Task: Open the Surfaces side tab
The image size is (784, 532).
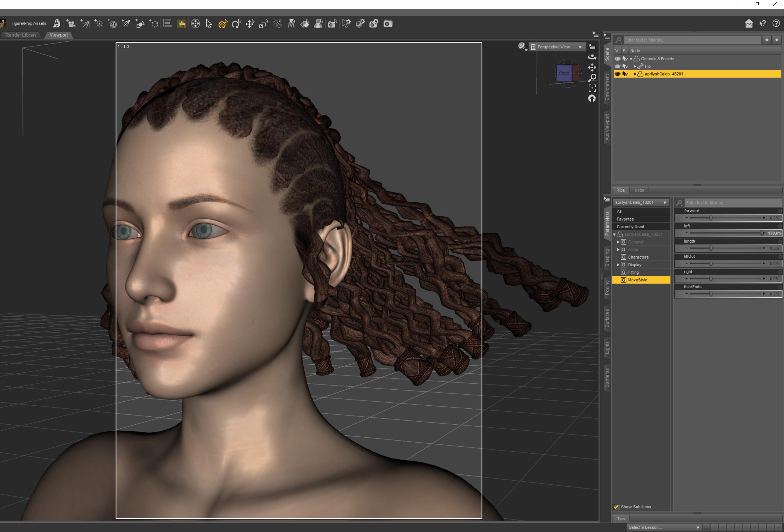Action: click(x=607, y=318)
